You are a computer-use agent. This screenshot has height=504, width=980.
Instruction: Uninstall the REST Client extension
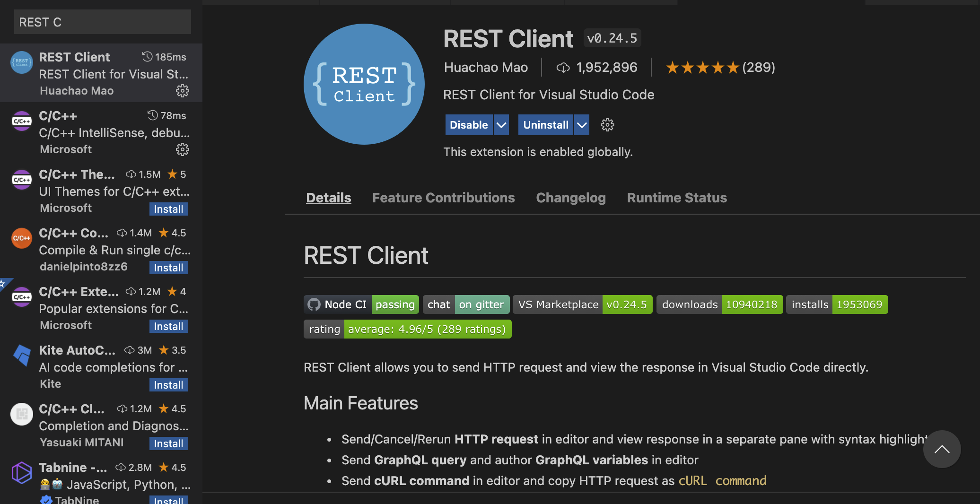(x=546, y=125)
